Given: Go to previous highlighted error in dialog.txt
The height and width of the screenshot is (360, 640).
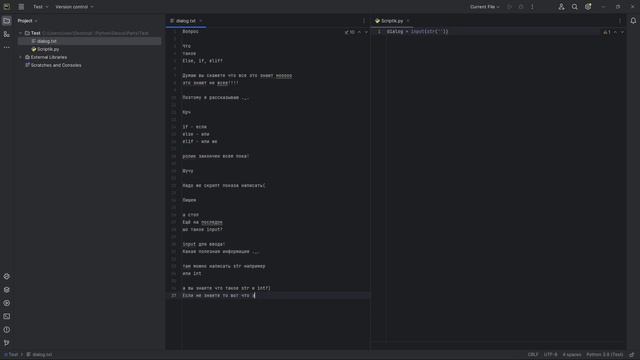Looking at the screenshot, I should coord(359,32).
